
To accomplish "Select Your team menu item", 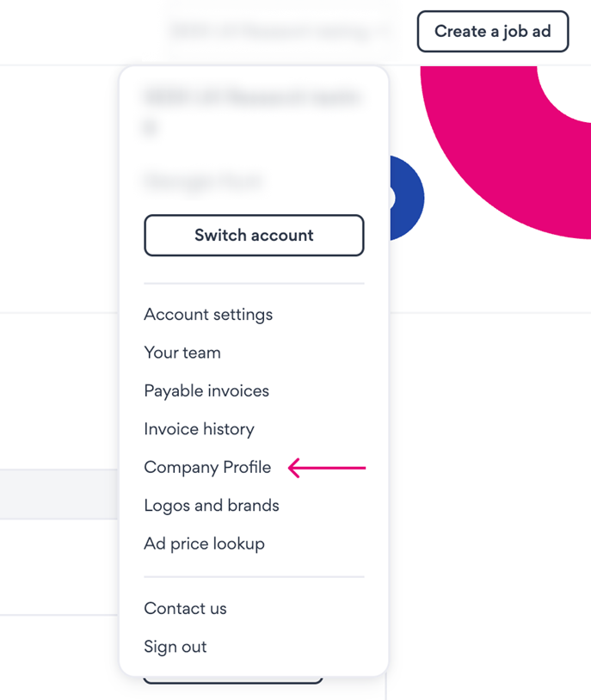I will (182, 353).
